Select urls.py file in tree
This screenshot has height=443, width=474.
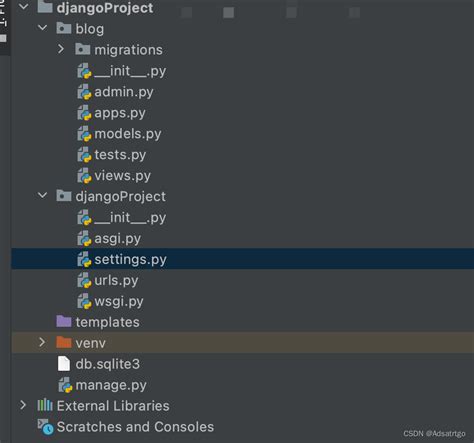tap(116, 281)
